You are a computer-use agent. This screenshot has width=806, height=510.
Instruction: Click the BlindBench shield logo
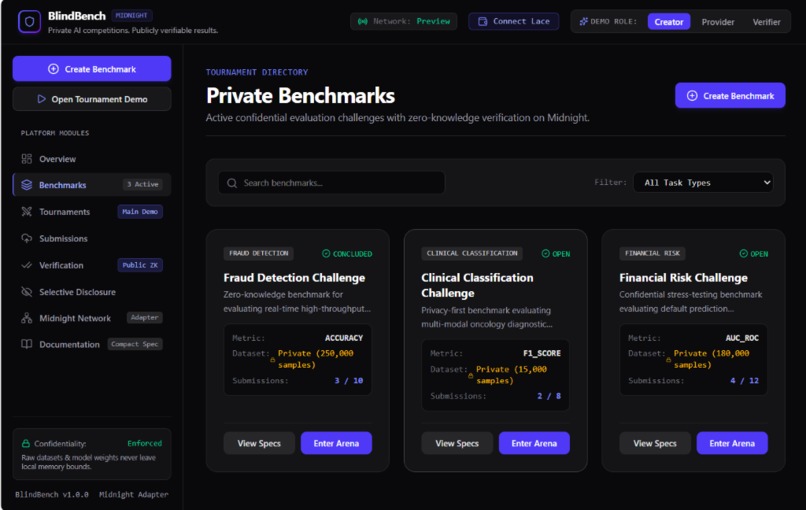pos(29,22)
